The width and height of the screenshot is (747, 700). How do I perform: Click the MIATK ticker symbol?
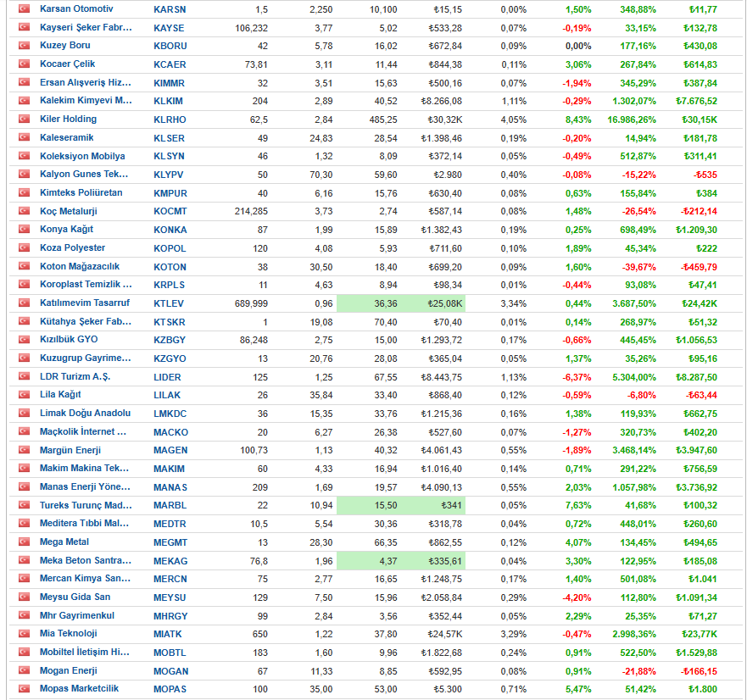[x=168, y=634]
